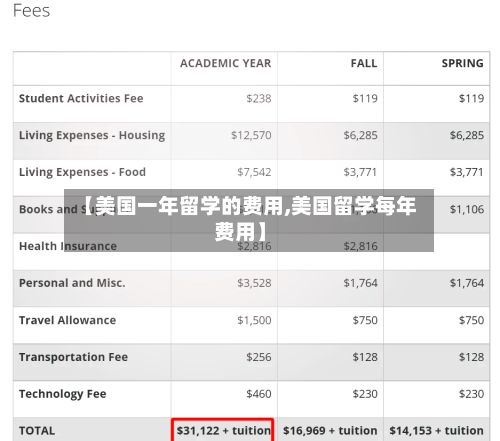Screen dimensions: 500x441
Task: Click the Living Expenses - Housing label
Action: click(92, 136)
